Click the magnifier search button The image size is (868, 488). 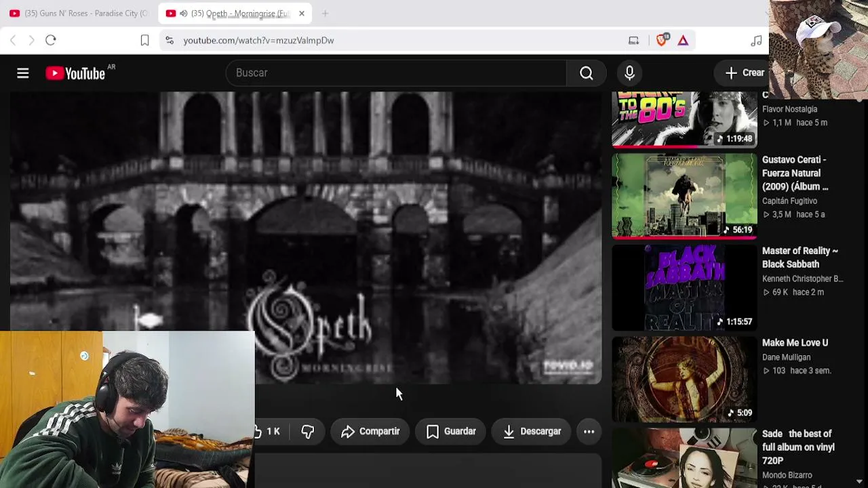(587, 73)
